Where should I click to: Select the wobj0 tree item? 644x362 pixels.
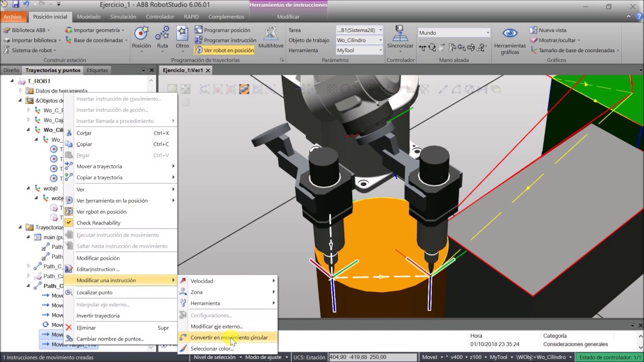50,189
